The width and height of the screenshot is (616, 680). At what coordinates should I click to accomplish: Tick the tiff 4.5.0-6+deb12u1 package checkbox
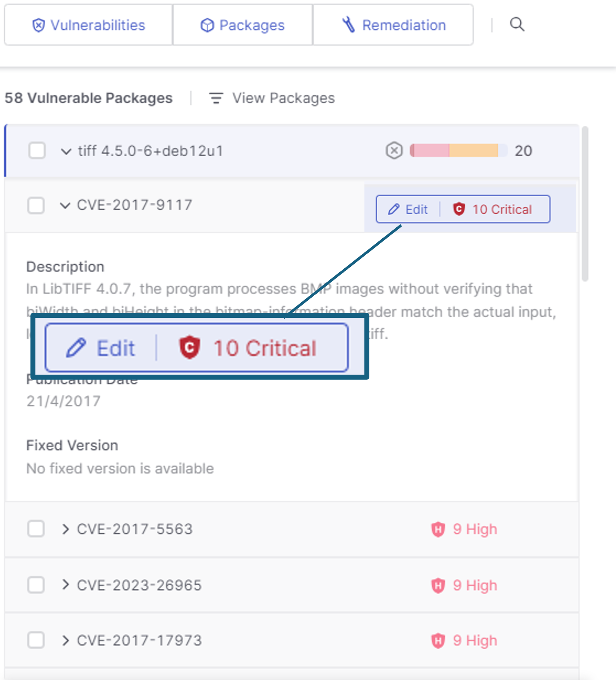tap(37, 151)
